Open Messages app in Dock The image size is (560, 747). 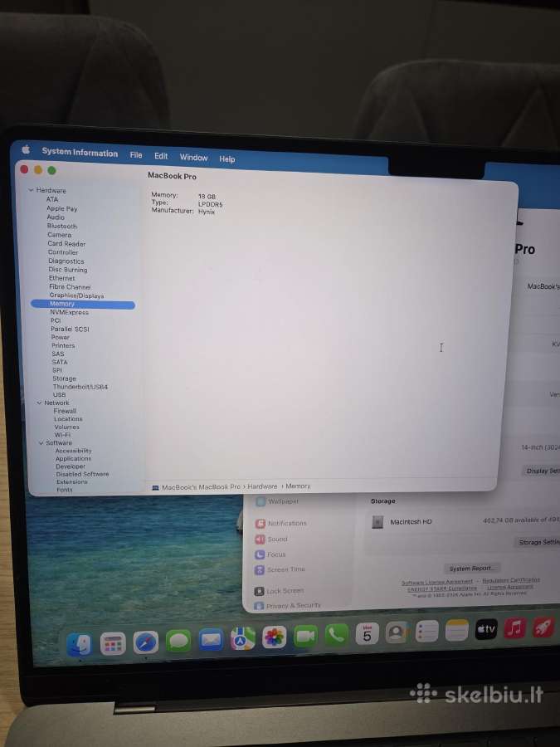click(178, 642)
